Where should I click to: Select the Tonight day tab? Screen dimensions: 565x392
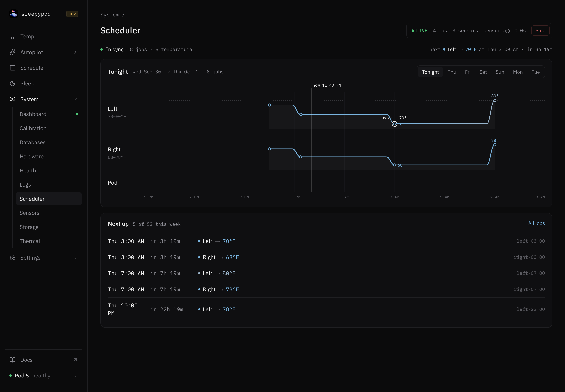430,72
